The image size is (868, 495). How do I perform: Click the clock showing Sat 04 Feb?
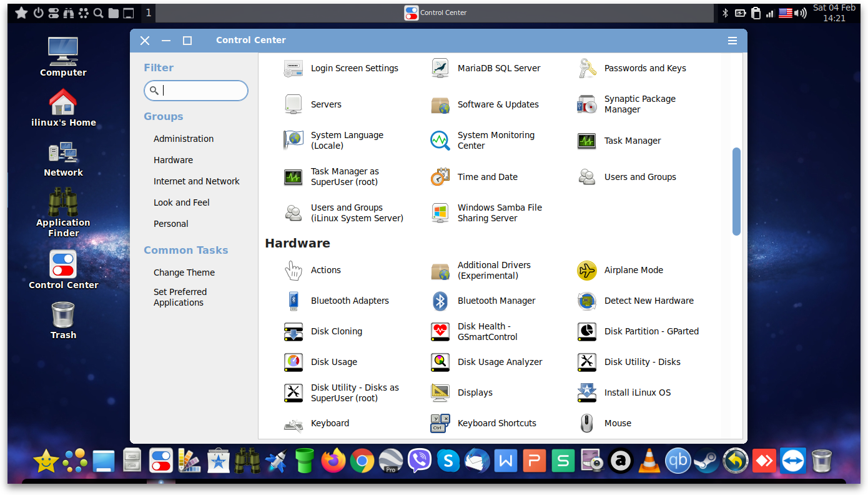pos(834,12)
